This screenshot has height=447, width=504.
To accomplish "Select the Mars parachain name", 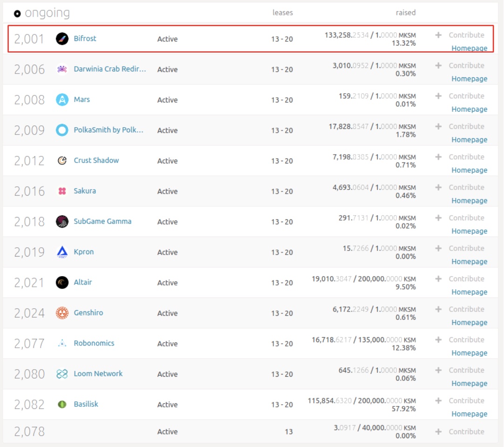I will [x=82, y=100].
